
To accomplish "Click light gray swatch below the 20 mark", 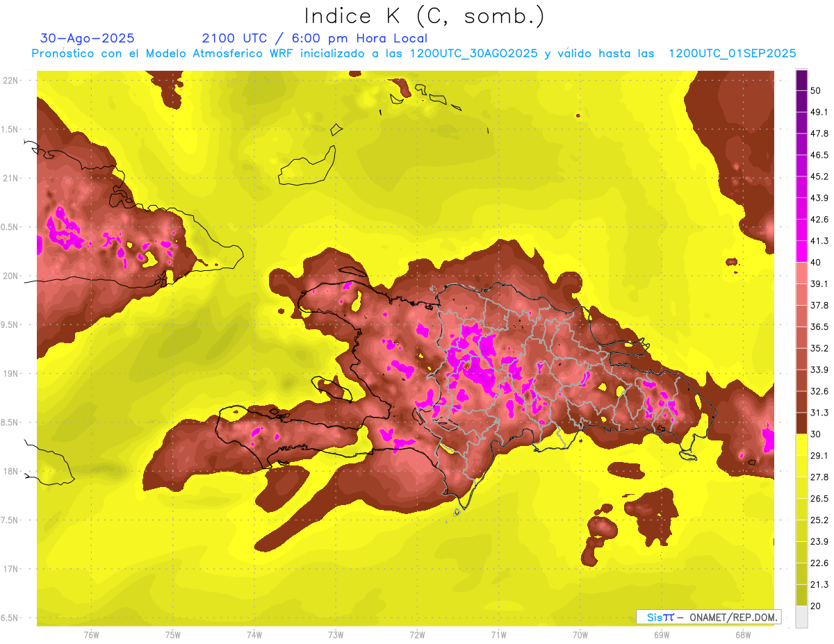I will [x=801, y=617].
